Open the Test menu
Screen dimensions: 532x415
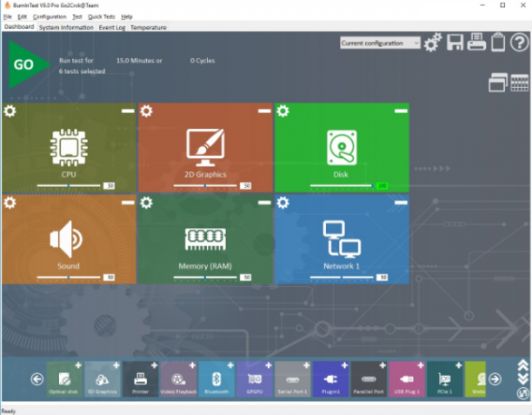pos(77,17)
